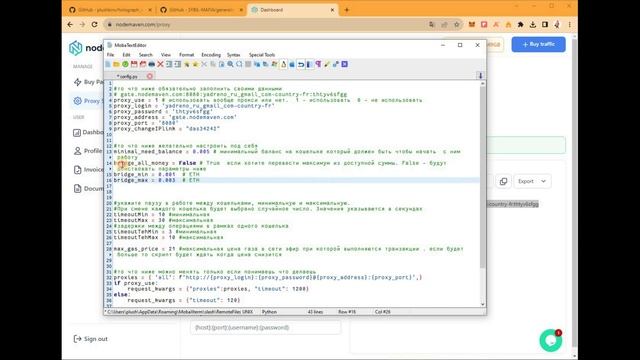Viewport: 640px width, 360px height.
Task: Click the line with proxy_port = '8080'
Action: tap(146, 123)
